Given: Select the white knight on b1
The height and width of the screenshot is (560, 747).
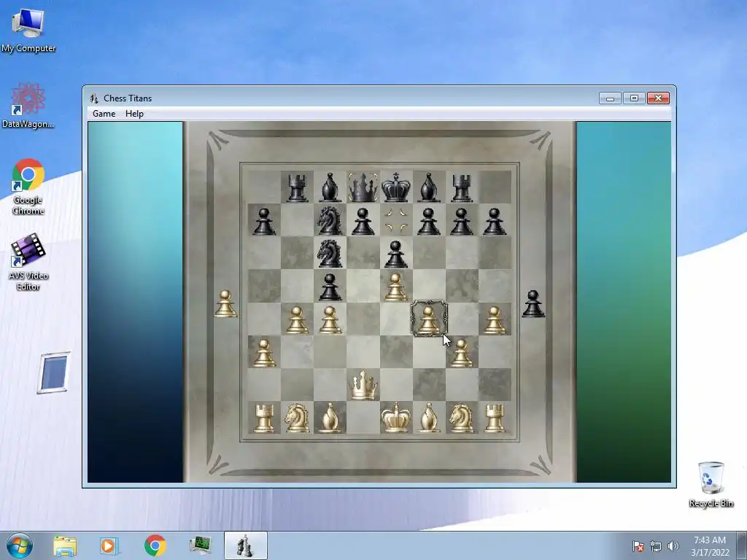Looking at the screenshot, I should (x=297, y=418).
